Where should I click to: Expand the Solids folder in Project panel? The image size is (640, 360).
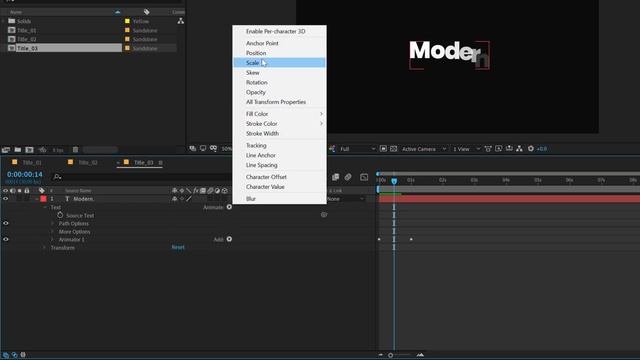(3, 21)
